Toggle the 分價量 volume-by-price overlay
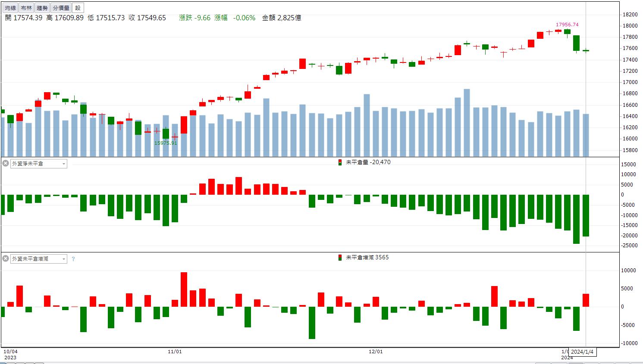643x364 pixels. tap(61, 8)
